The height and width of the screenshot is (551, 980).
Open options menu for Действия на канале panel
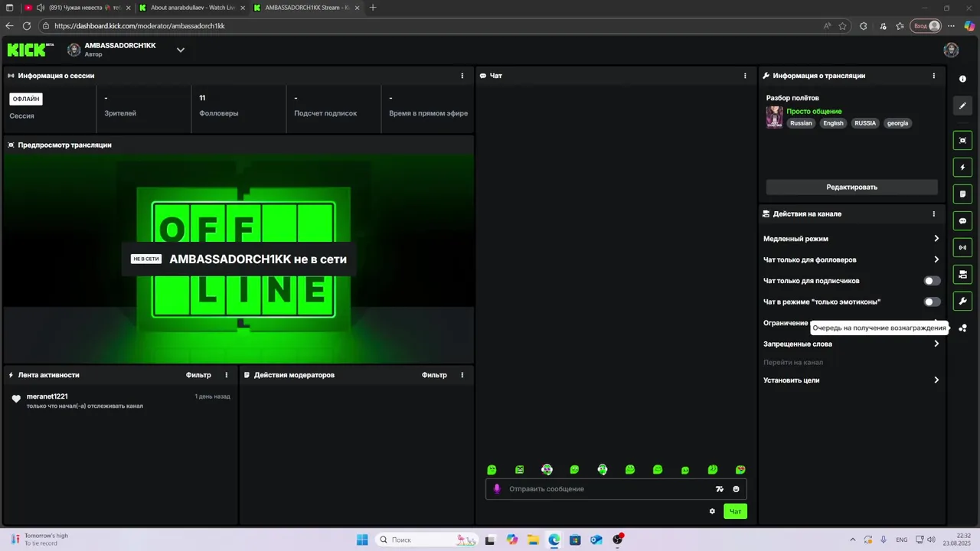tap(934, 214)
